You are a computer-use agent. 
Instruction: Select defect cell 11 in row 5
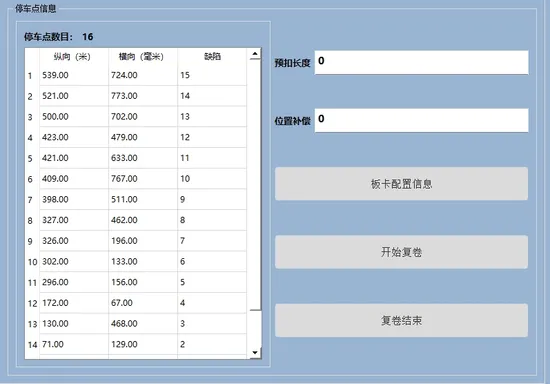[x=212, y=158]
